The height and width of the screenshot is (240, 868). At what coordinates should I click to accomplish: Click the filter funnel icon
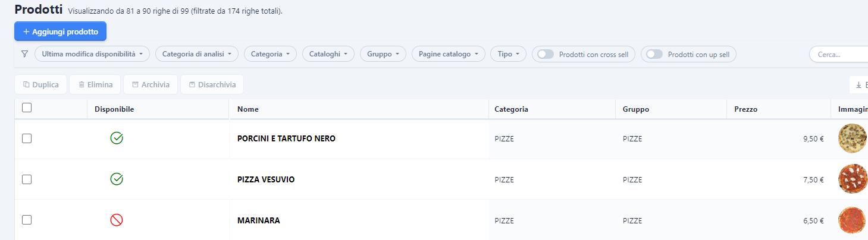(x=24, y=54)
